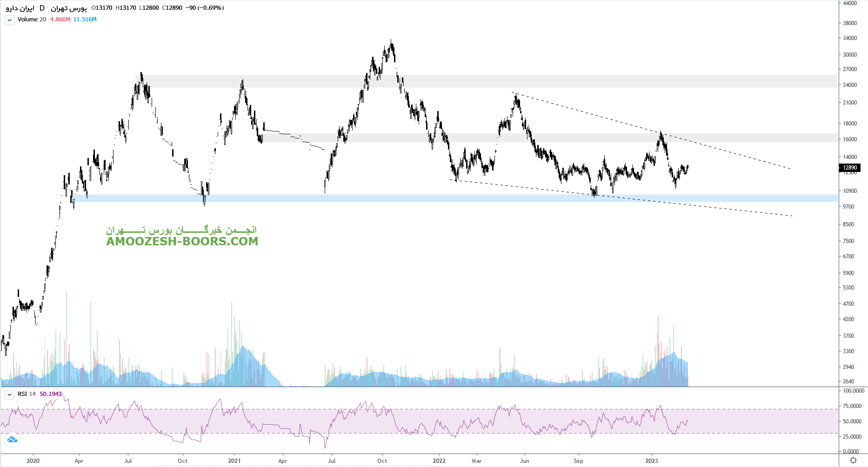The width and height of the screenshot is (868, 467).
Task: Click the D daily interval label
Action: pos(42,8)
